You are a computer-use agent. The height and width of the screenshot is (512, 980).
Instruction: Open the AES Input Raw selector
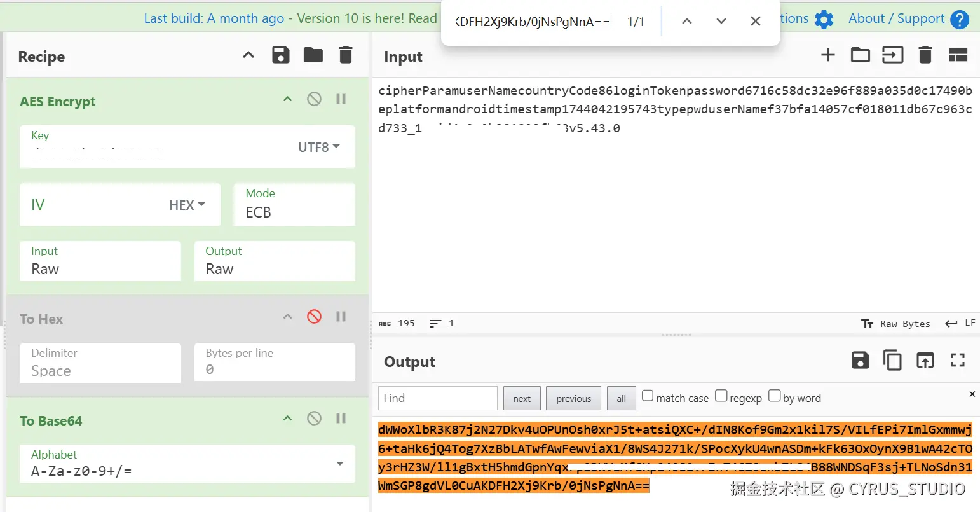tap(100, 261)
